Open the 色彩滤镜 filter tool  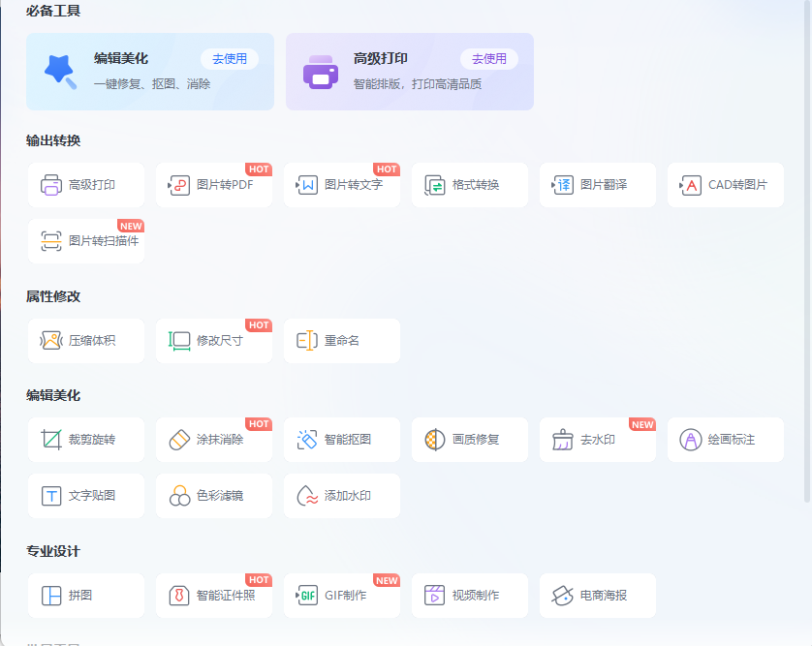click(214, 495)
